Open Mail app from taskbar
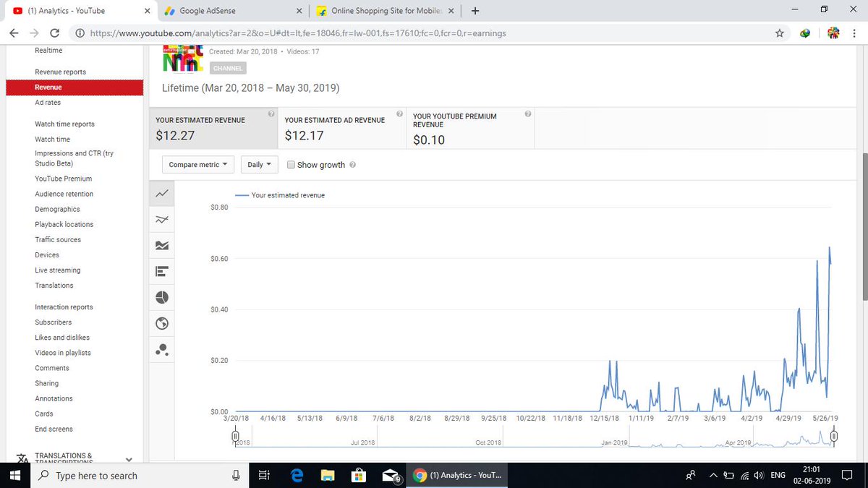 point(391,476)
